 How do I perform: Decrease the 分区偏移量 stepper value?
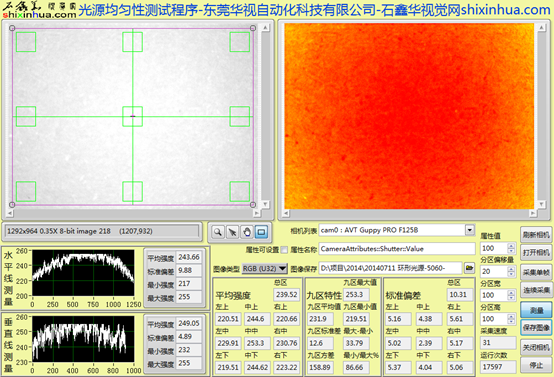(x=511, y=274)
